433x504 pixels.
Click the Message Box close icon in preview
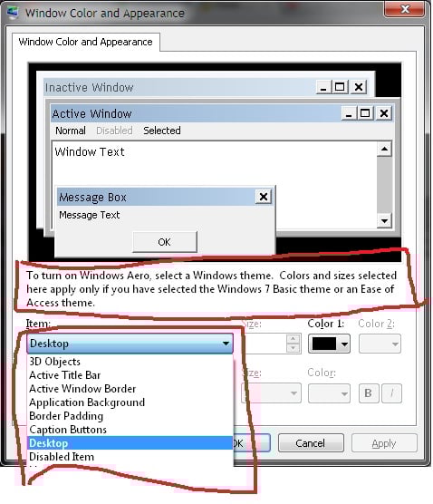click(264, 197)
